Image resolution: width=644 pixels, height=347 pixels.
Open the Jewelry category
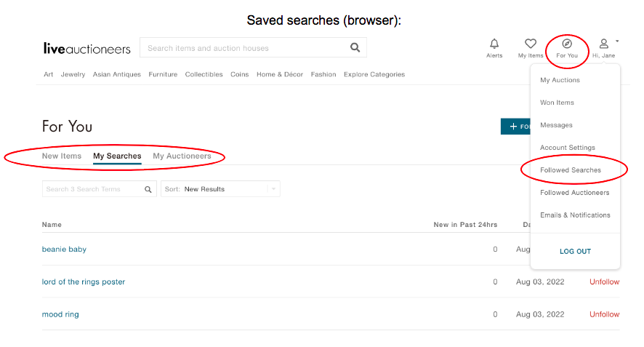(x=73, y=74)
